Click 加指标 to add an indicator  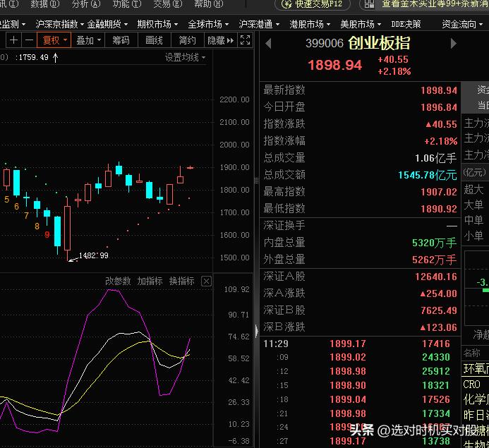[150, 281]
